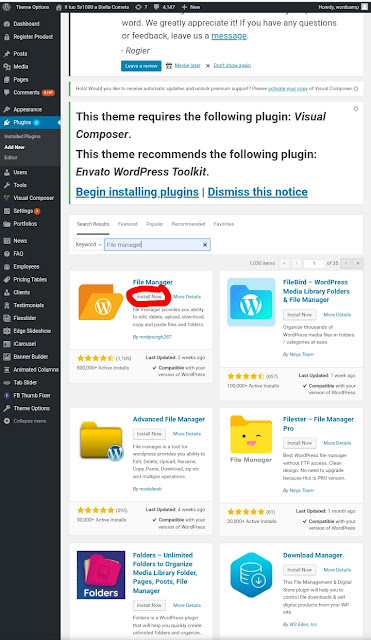
Task: Click the Maybe later link
Action: click(187, 65)
